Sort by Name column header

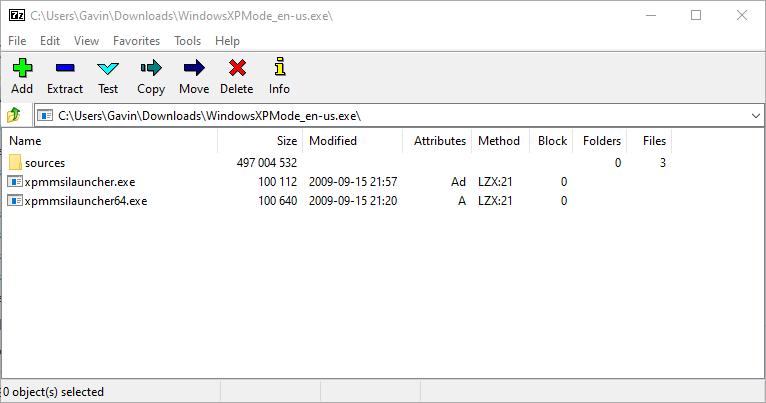pyautogui.click(x=24, y=141)
